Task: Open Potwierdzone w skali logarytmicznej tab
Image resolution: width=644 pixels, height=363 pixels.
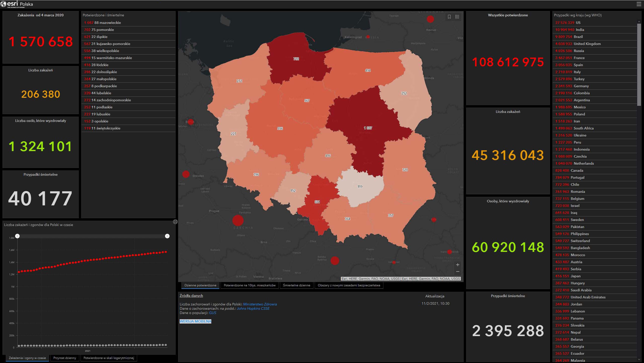Action: pyautogui.click(x=109, y=358)
